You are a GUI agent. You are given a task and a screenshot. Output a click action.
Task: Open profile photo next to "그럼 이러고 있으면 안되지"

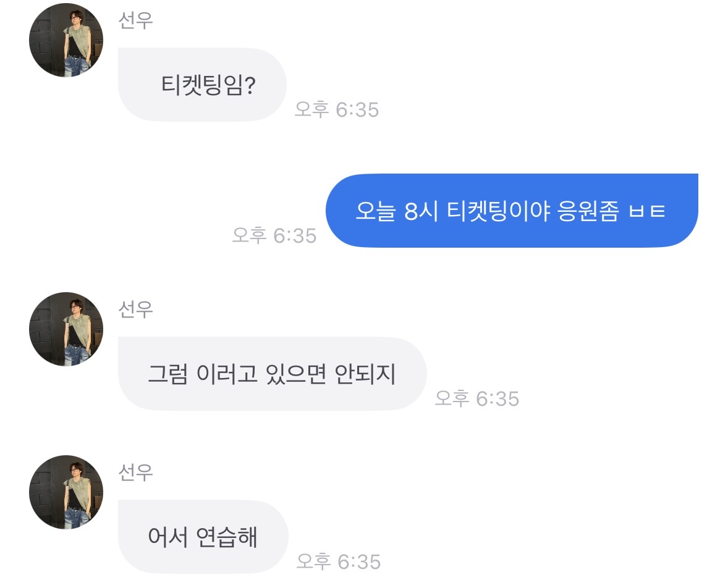click(66, 329)
